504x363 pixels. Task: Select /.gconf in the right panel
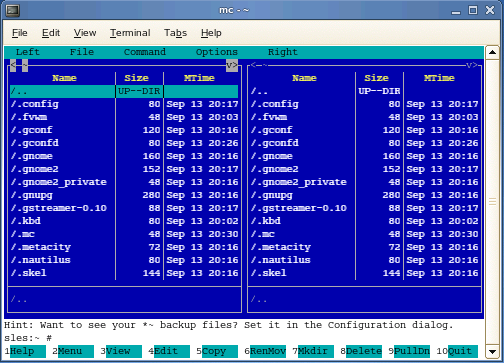[x=364, y=130]
